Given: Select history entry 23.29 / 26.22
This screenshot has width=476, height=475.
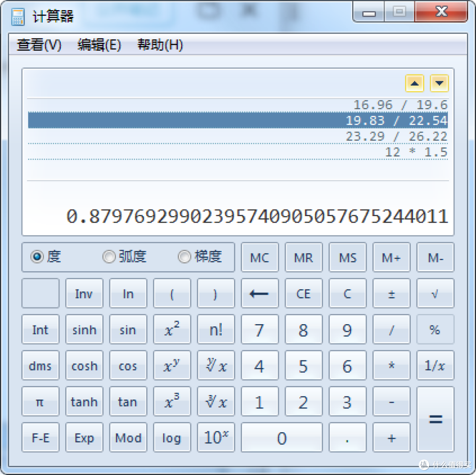Looking at the screenshot, I should [x=238, y=136].
